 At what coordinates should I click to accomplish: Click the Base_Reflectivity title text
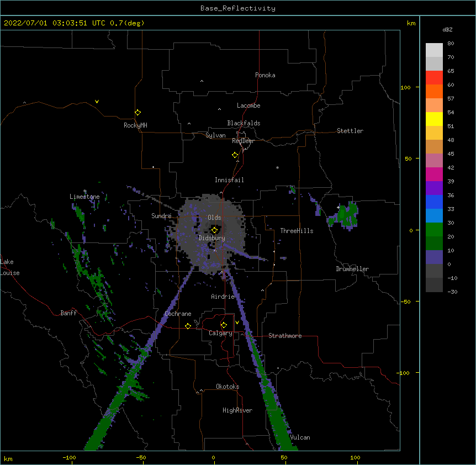click(238, 8)
